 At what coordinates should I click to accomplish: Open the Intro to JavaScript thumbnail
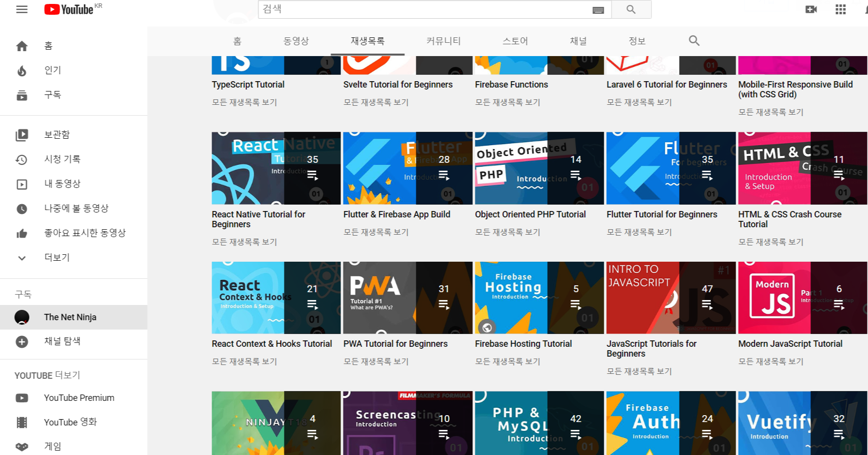pos(671,298)
